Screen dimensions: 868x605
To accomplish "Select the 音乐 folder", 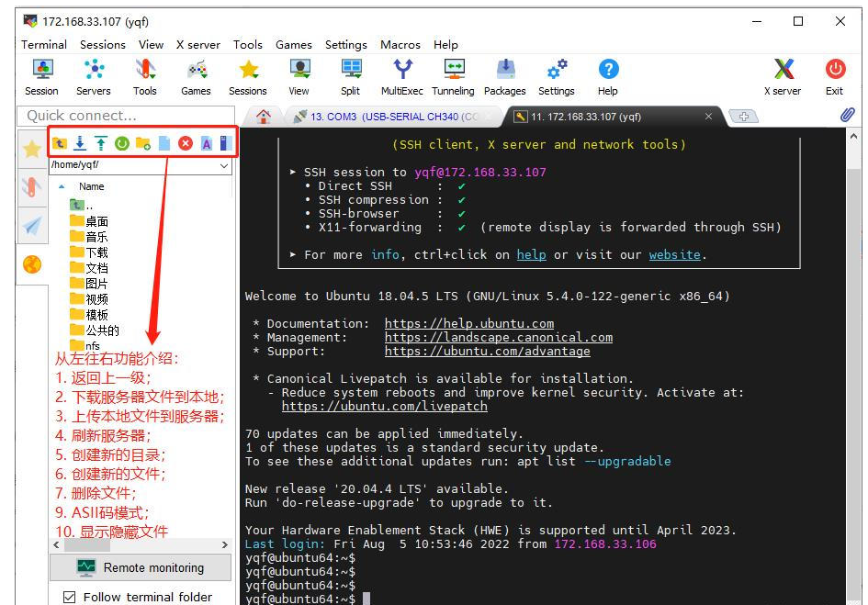I will click(89, 237).
